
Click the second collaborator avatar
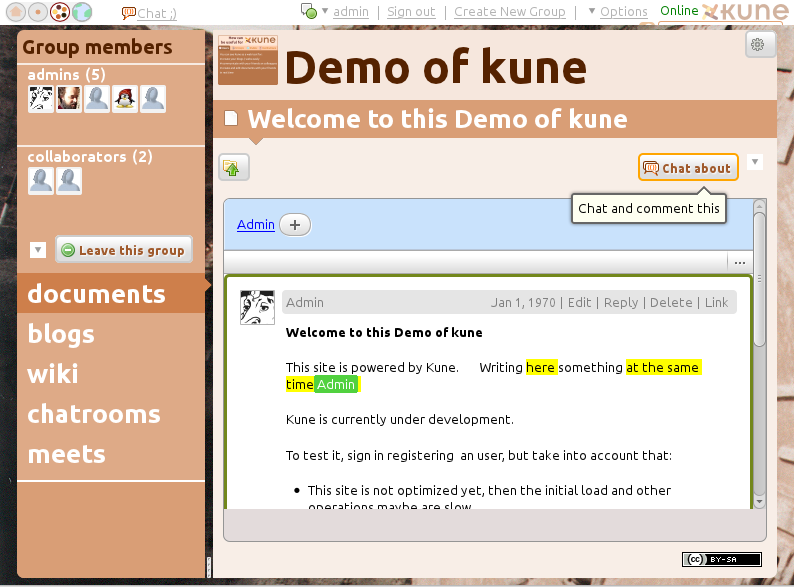pyautogui.click(x=69, y=181)
